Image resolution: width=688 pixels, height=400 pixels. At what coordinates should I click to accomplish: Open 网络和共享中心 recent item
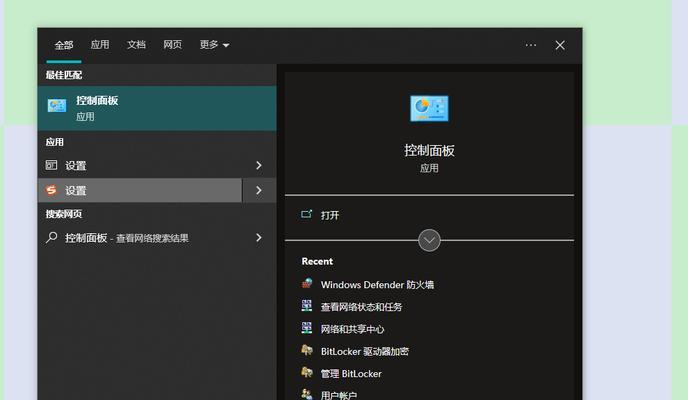[352, 329]
